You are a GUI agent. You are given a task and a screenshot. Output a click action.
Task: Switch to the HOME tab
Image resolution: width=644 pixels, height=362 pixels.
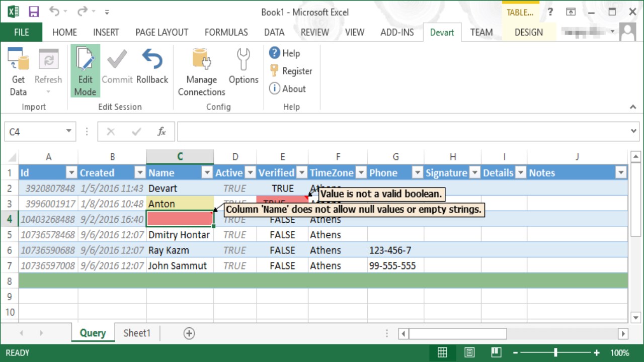(65, 32)
